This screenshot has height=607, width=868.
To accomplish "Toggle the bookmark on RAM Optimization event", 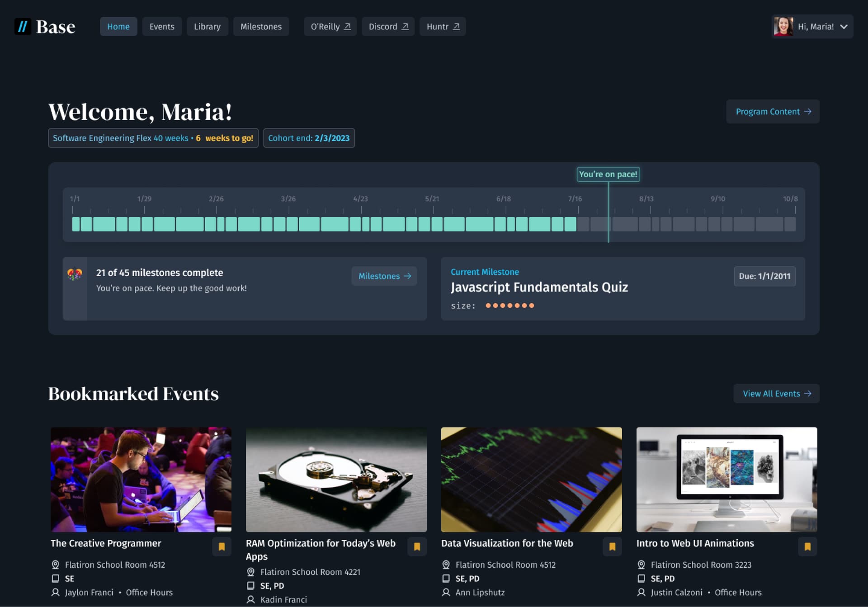I will pos(417,546).
